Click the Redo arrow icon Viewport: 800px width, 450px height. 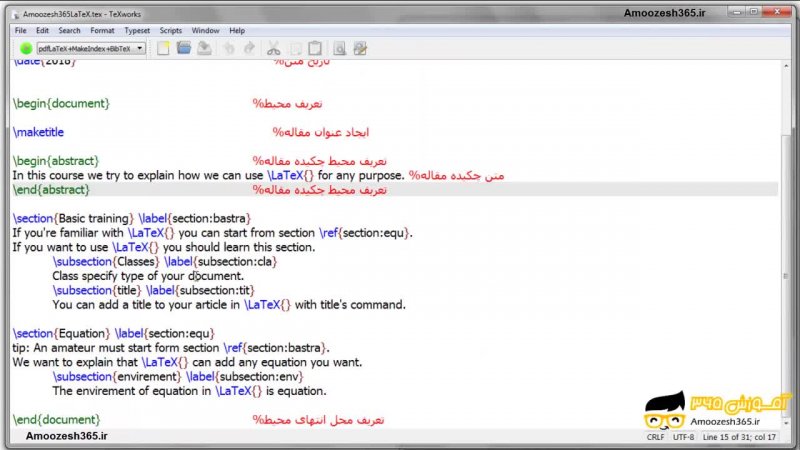click(x=247, y=48)
